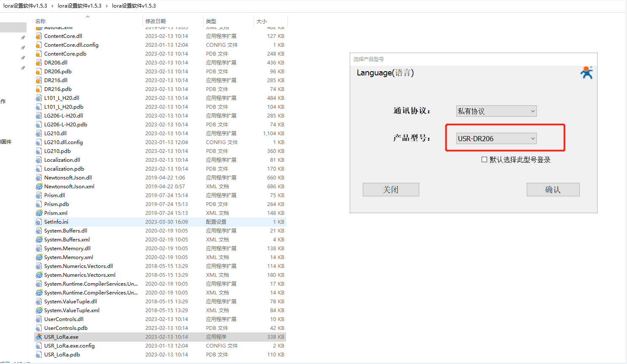The image size is (627, 364).
Task: Click the DR206.dll file icon
Action: [x=39, y=63]
